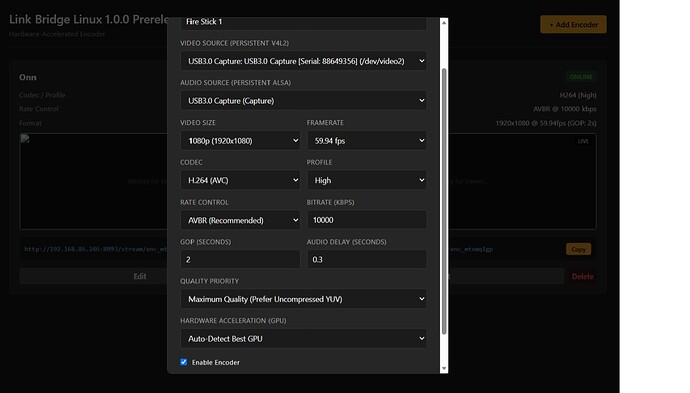
Task: Edit the Bitrate (kbps) field
Action: point(367,220)
